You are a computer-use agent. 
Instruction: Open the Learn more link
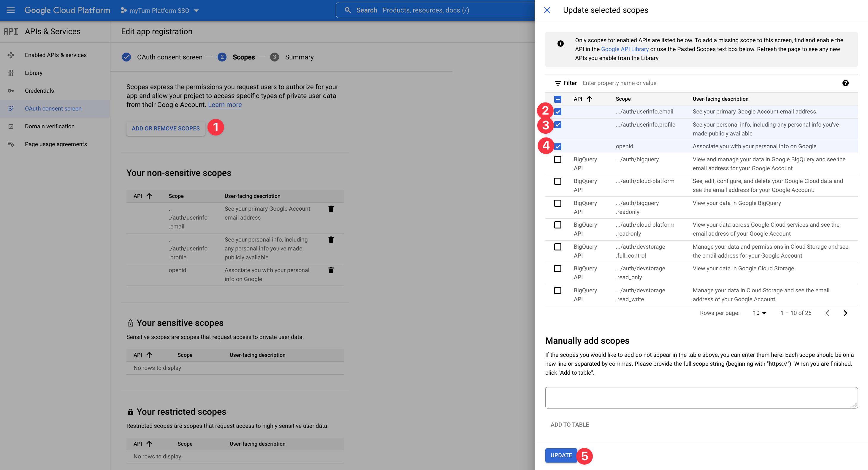pos(225,105)
